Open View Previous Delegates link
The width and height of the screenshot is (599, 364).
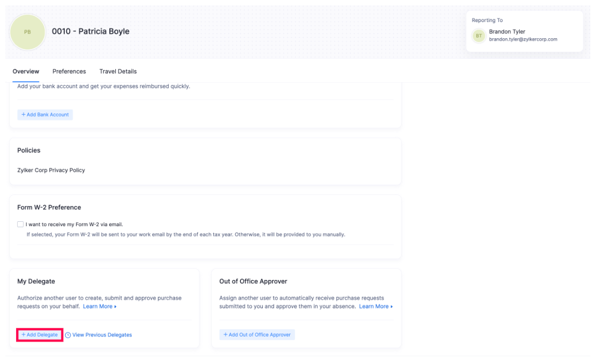click(x=102, y=335)
